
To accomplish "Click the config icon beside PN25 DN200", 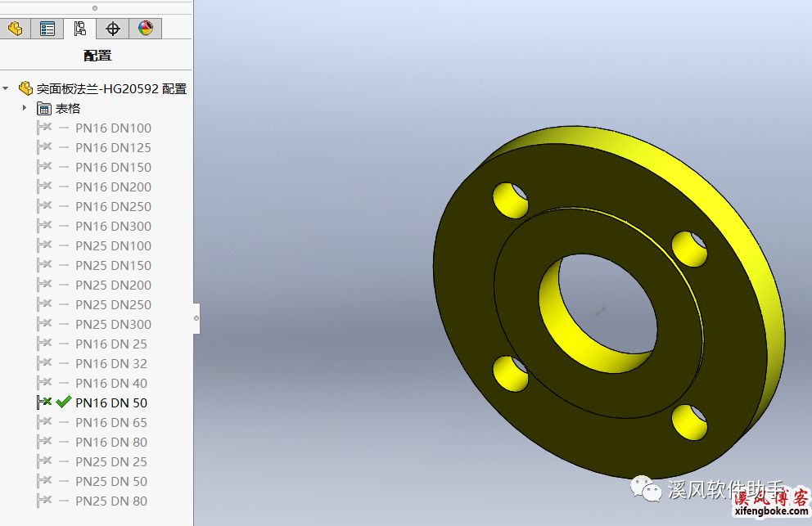I will click(x=44, y=285).
